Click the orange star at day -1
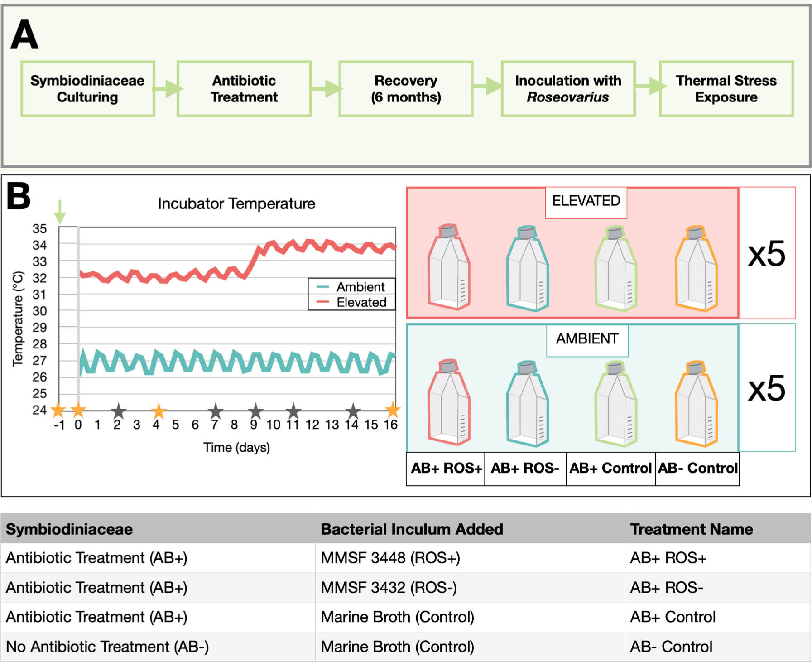The image size is (812, 662). click(58, 410)
